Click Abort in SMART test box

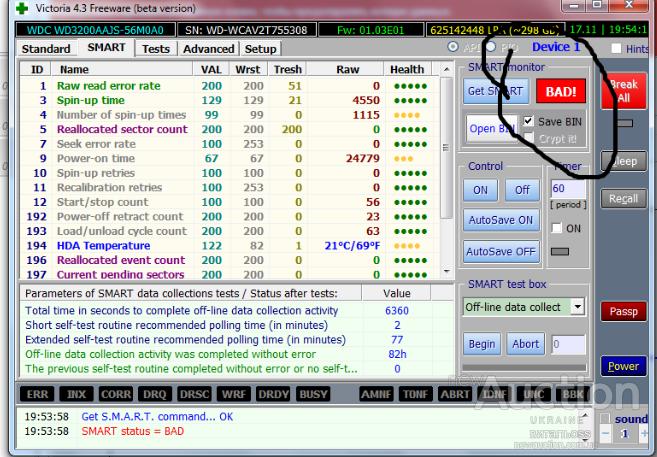click(x=525, y=344)
